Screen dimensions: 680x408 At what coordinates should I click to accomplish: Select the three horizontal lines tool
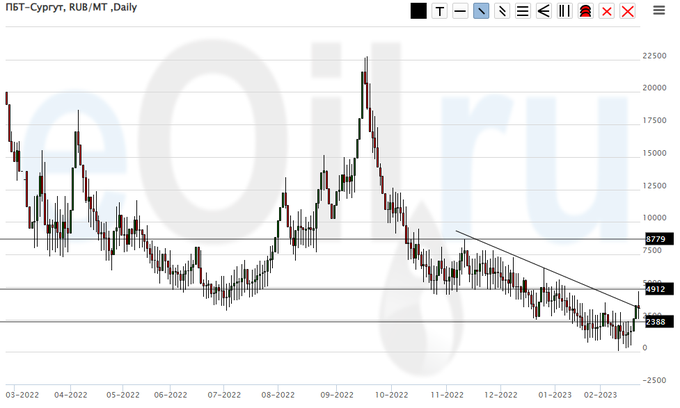coord(523,11)
